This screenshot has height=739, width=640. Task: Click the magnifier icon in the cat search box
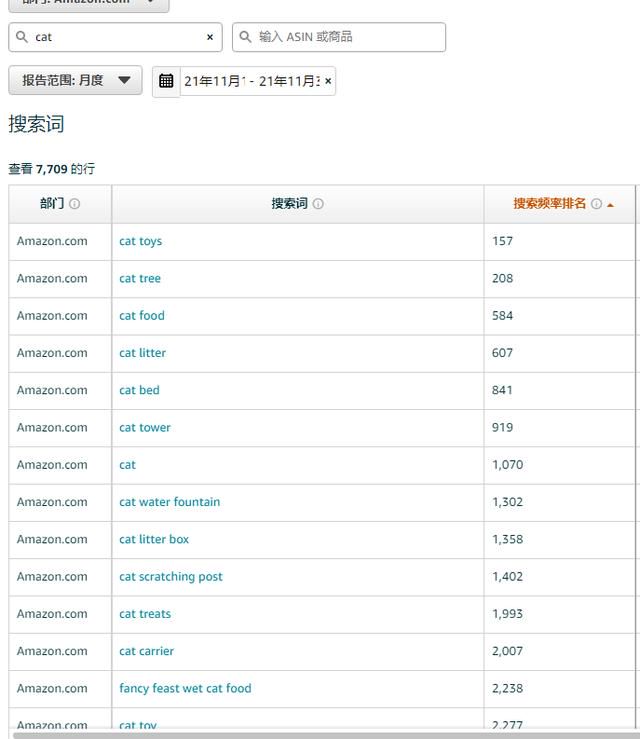(22, 36)
